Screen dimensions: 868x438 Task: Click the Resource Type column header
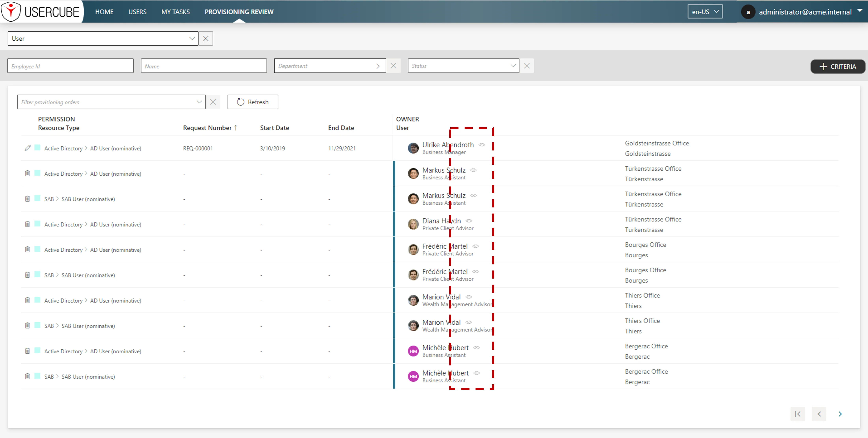click(59, 128)
